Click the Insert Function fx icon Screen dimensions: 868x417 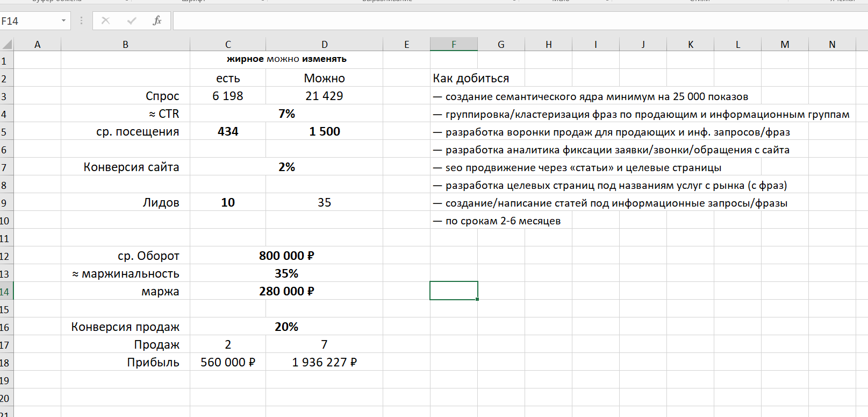pos(157,20)
